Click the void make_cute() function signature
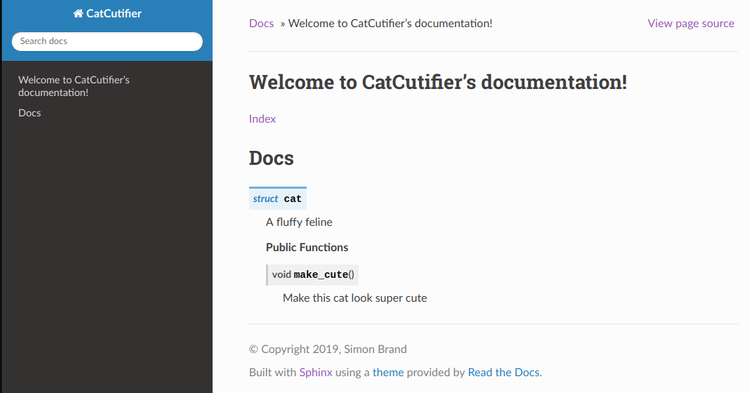750x393 pixels. pyautogui.click(x=313, y=274)
